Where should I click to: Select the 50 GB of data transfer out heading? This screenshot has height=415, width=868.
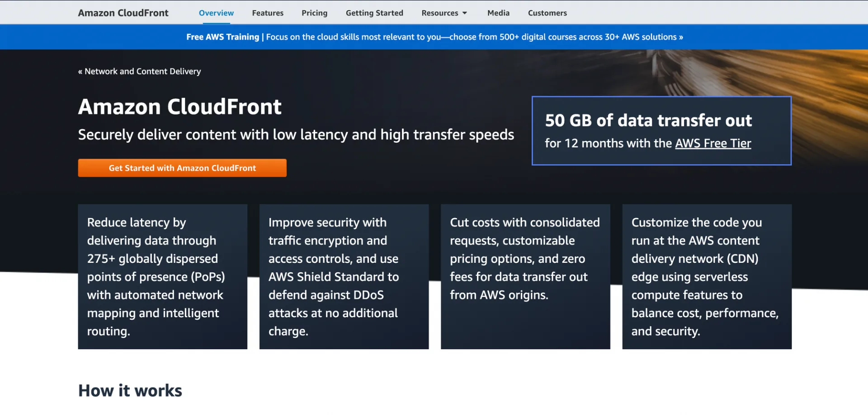648,121
